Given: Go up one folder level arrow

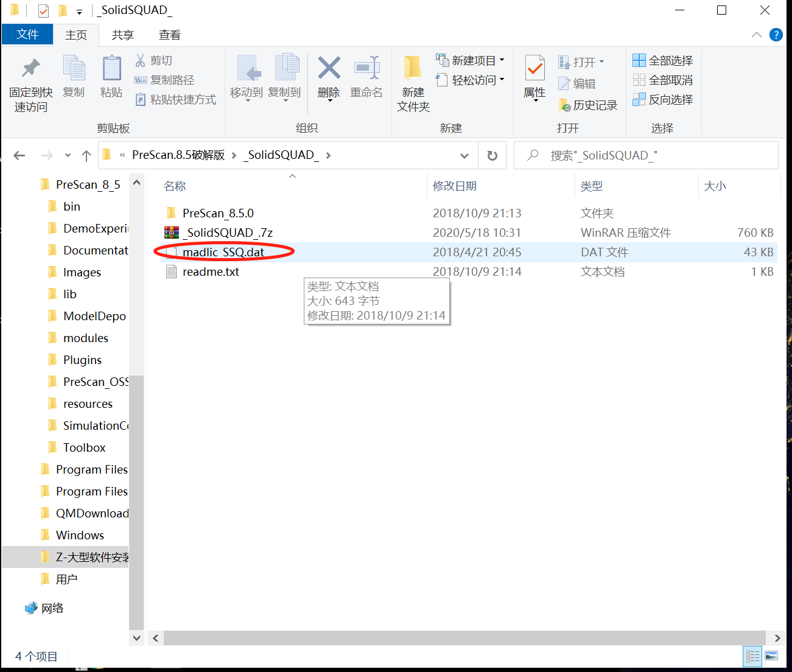Looking at the screenshot, I should click(x=86, y=155).
